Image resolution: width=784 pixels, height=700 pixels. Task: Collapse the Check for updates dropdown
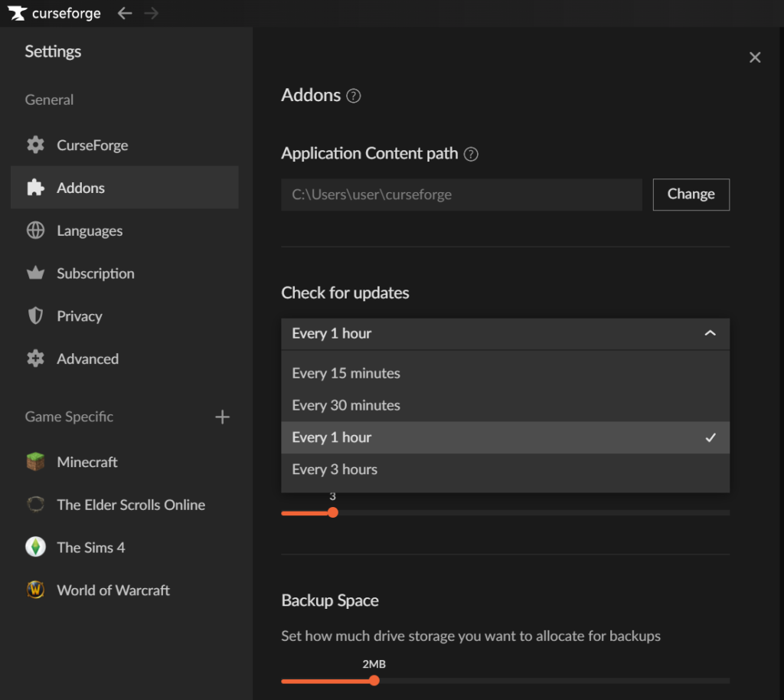(x=505, y=333)
